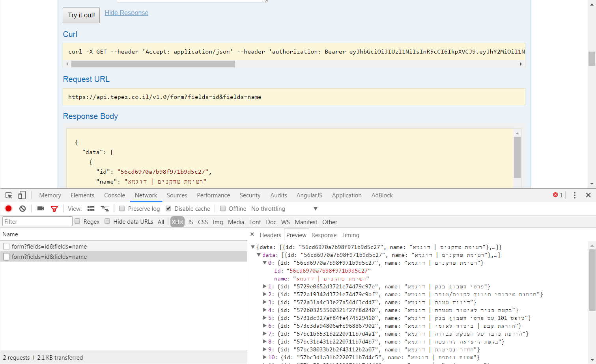Open the AngularJS tab
This screenshot has height=364, width=596.
click(309, 195)
